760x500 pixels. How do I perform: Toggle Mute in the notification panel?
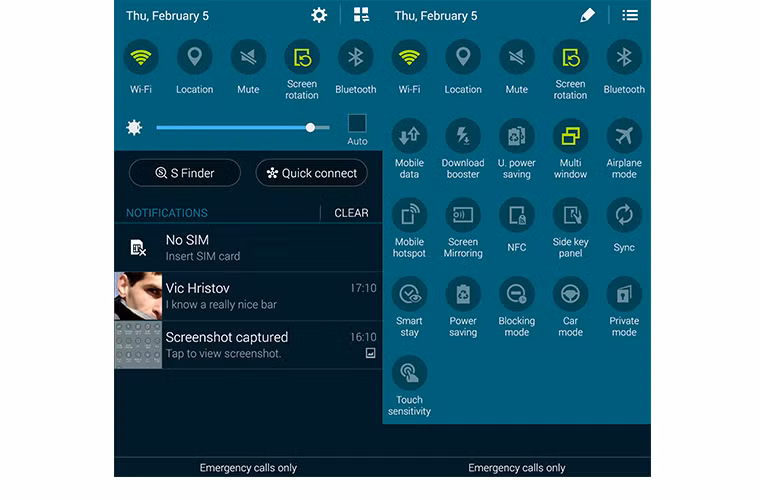pos(248,57)
